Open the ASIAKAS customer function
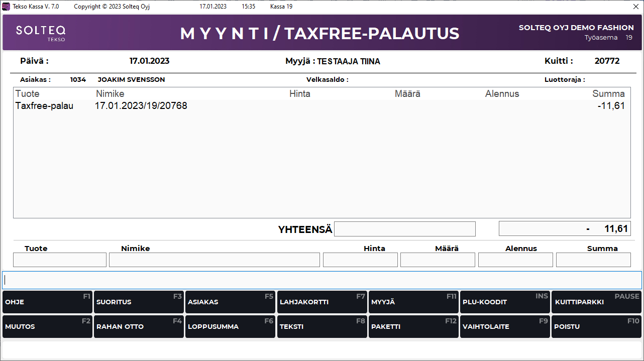This screenshot has height=361, width=644. pyautogui.click(x=230, y=302)
